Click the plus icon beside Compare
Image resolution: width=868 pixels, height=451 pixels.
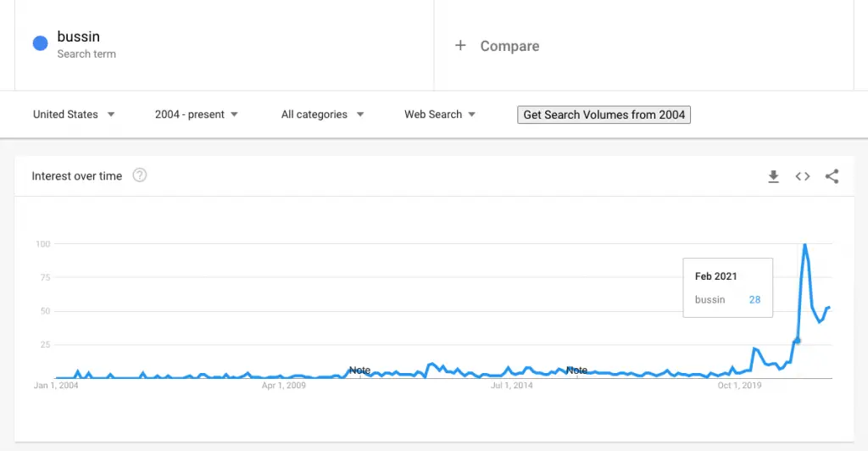pyautogui.click(x=460, y=46)
